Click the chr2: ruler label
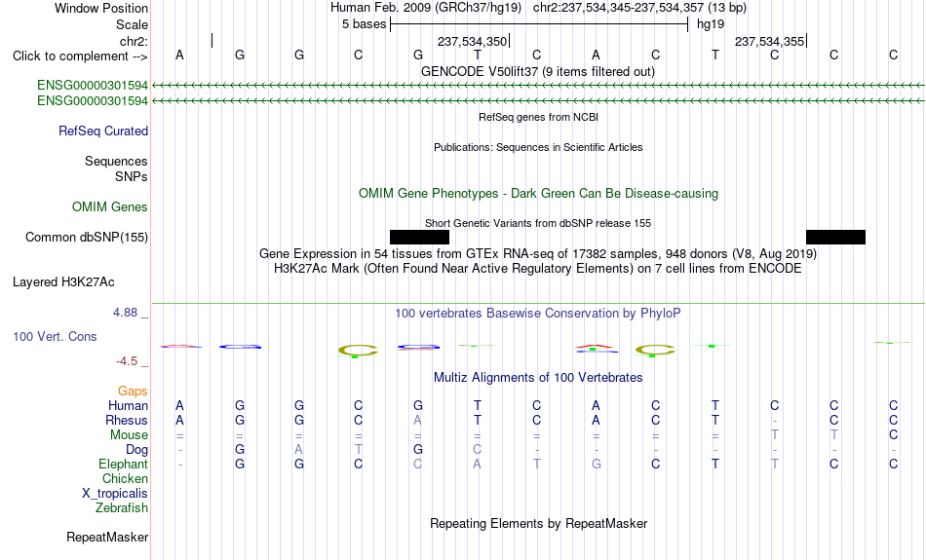Image resolution: width=926 pixels, height=560 pixels. [134, 41]
